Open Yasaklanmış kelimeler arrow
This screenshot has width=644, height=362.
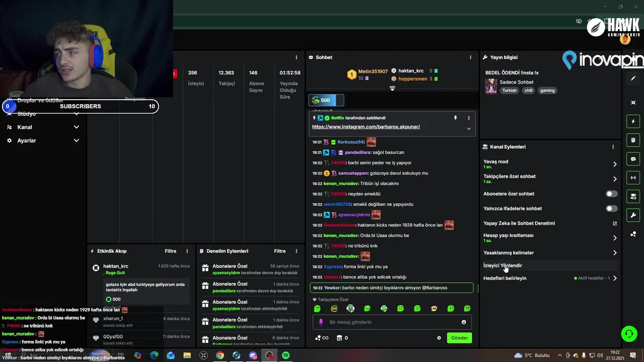point(614,252)
